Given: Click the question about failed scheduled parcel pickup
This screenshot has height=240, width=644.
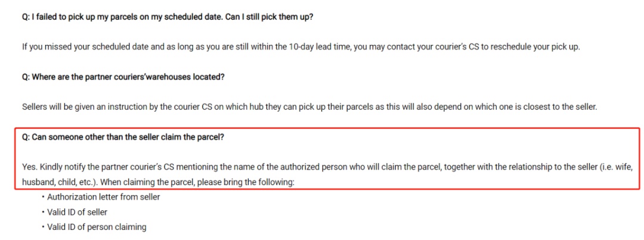Looking at the screenshot, I should [x=168, y=19].
